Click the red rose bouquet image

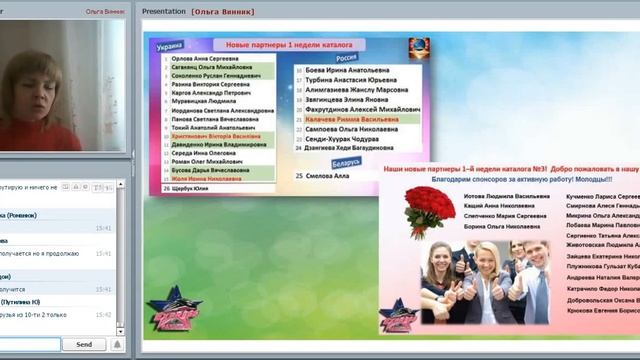[x=429, y=212]
